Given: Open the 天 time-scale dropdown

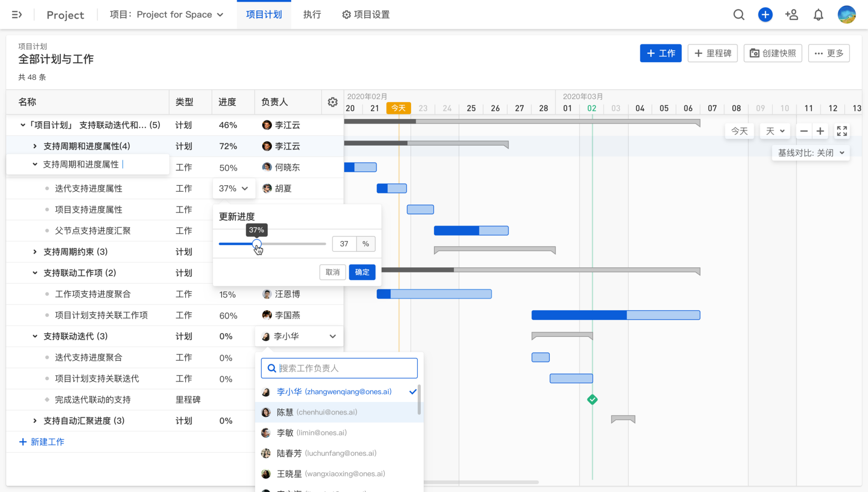Looking at the screenshot, I should pyautogui.click(x=774, y=131).
